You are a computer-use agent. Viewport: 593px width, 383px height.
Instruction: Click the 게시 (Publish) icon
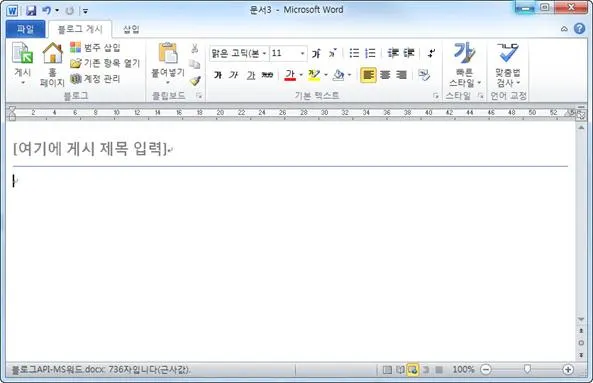[x=22, y=53]
